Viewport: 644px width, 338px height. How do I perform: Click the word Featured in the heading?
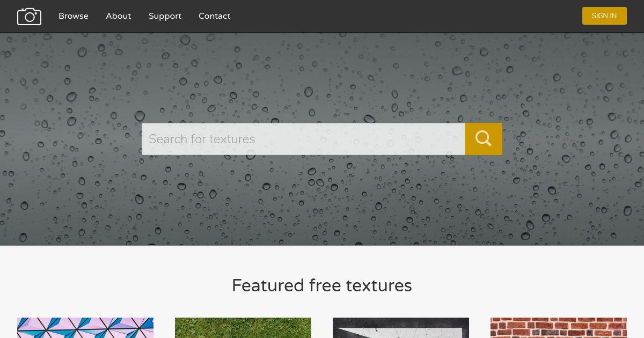pos(268,285)
